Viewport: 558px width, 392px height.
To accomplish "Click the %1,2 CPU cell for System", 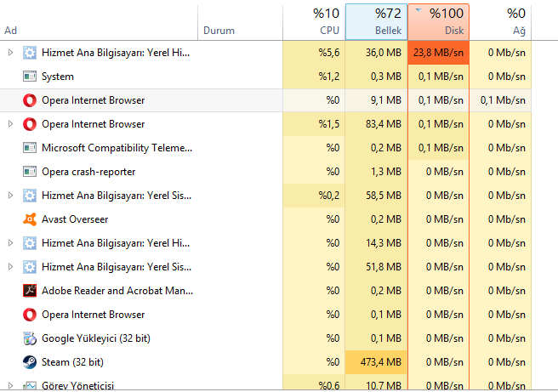I will tap(314, 77).
